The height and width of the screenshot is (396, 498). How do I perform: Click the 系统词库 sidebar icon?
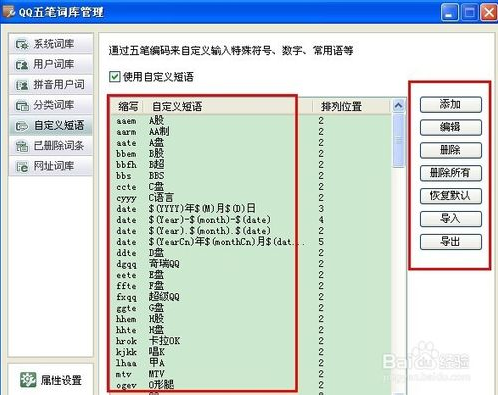point(22,44)
